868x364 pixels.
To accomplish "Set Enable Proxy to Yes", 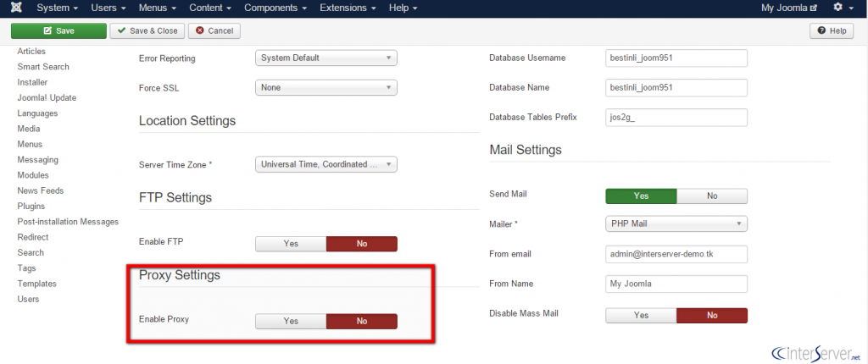I will [x=291, y=322].
